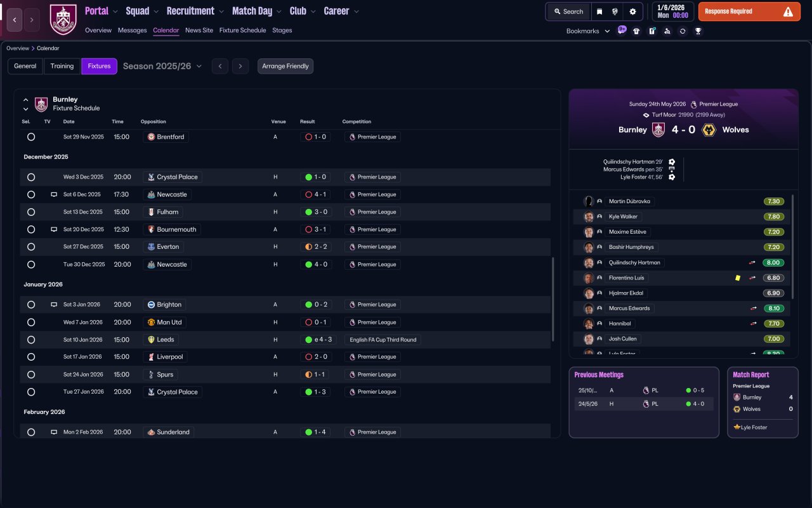This screenshot has height=508, width=812.
Task: Select the Brentford fixture radio button
Action: (x=31, y=137)
